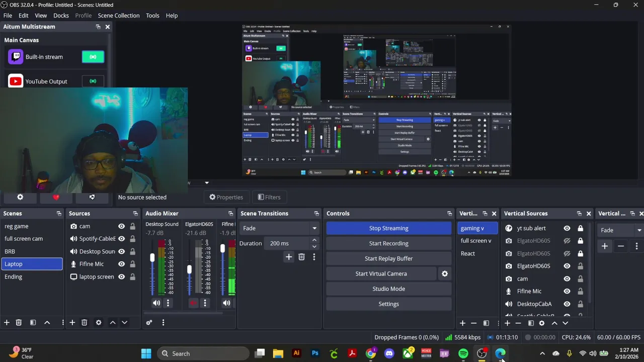Open vertical transition Fade dropdown
Screen dimensions: 644x362
[x=620, y=230]
